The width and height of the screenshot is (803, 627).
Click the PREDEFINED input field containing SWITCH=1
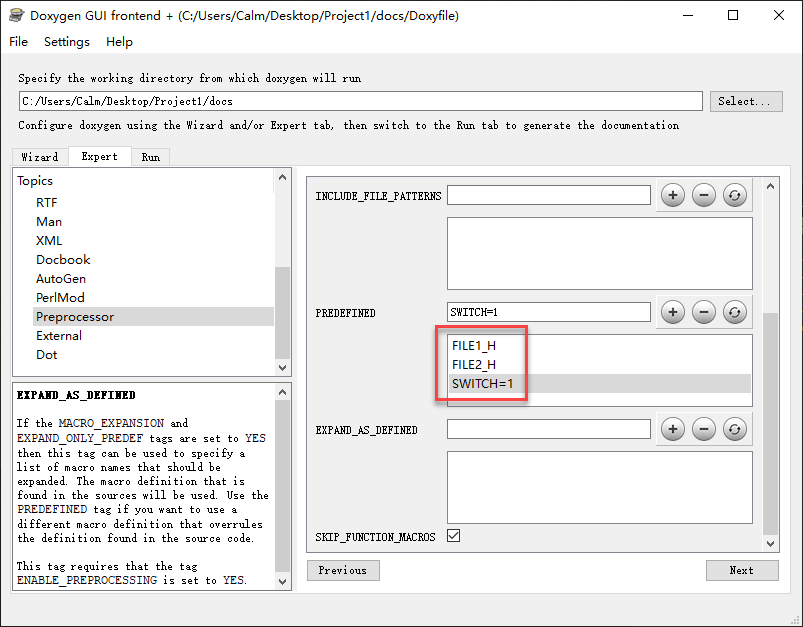(548, 312)
